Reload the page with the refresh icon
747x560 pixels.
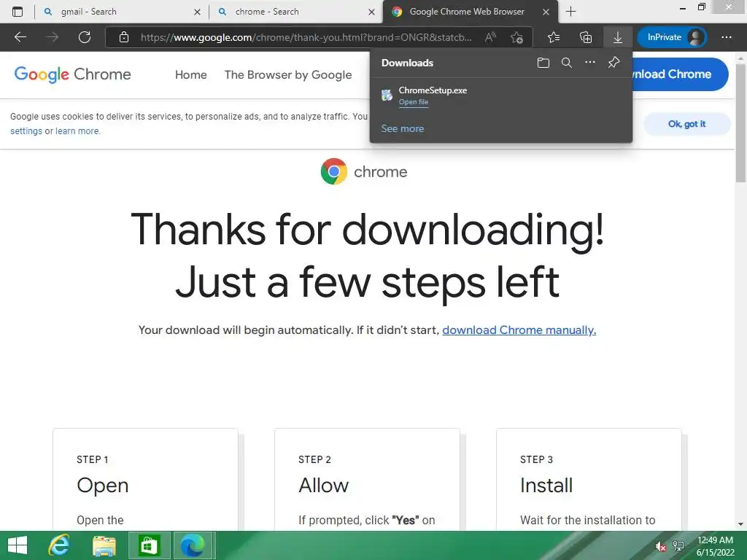[85, 37]
